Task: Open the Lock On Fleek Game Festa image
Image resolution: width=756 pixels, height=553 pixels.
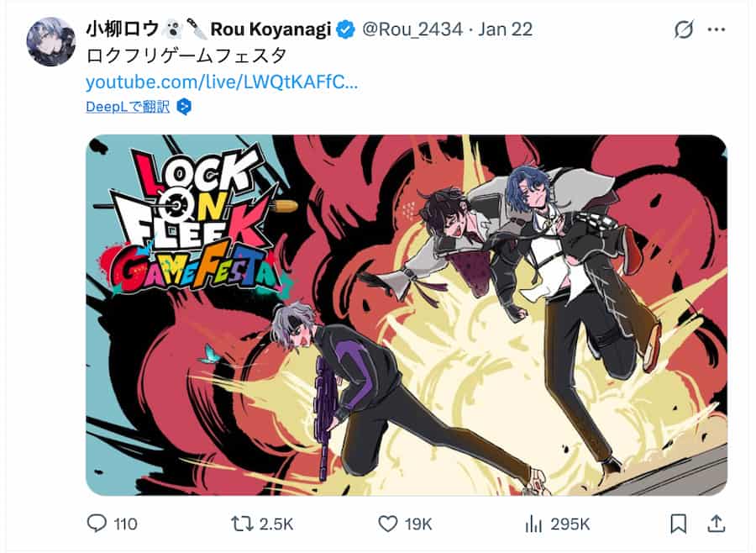Action: [x=407, y=315]
